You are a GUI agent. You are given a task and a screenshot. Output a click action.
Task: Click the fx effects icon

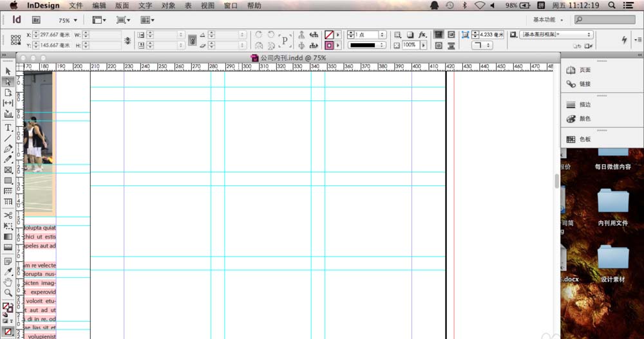[422, 35]
